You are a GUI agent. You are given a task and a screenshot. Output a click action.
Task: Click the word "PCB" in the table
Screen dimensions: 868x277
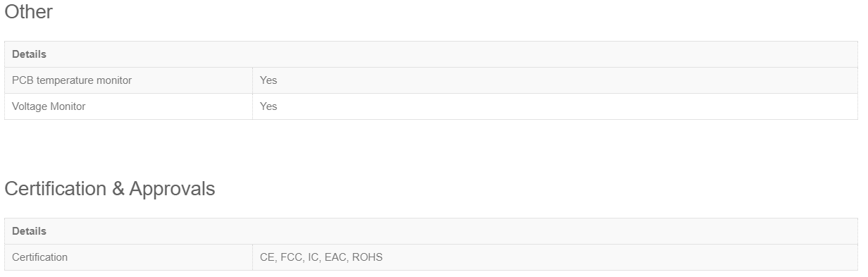click(23, 80)
